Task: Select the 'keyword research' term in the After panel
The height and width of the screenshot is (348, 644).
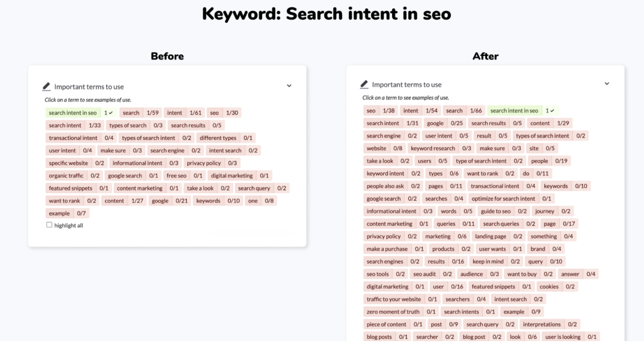Action: [x=432, y=148]
